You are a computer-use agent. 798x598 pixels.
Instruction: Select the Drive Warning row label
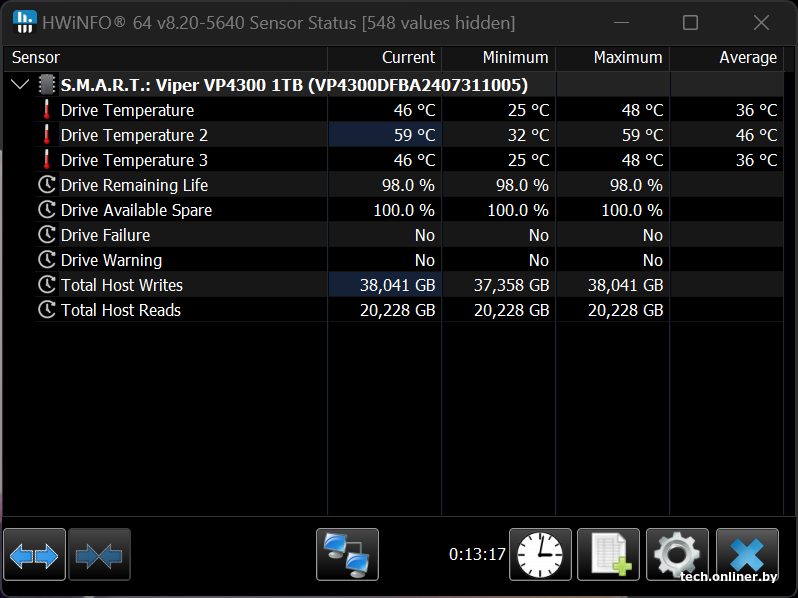tap(111, 260)
